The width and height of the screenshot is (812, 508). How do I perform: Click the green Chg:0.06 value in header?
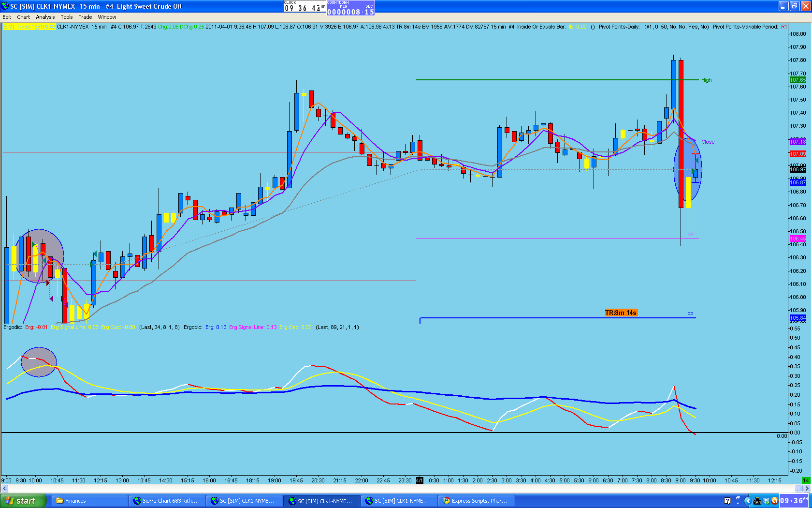168,27
